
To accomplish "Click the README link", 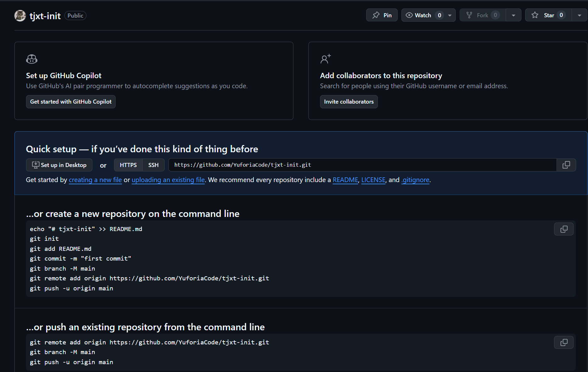I will [345, 180].
